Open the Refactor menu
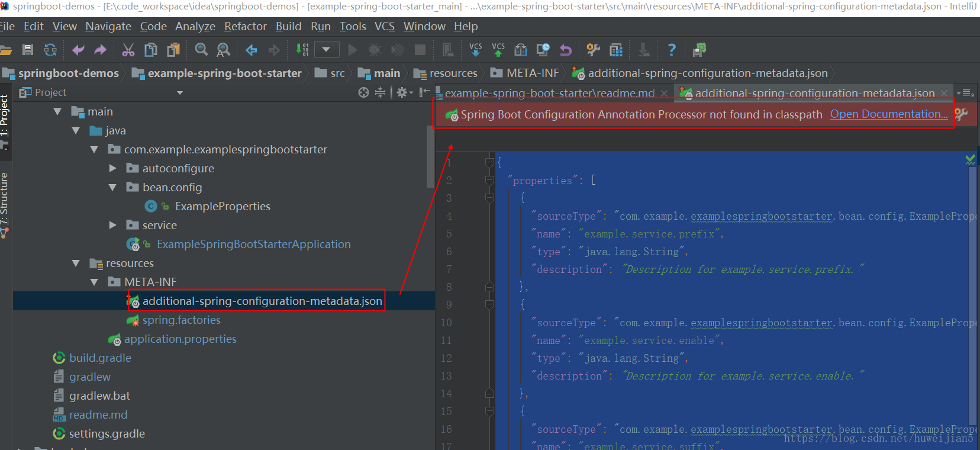Image resolution: width=980 pixels, height=450 pixels. (246, 27)
